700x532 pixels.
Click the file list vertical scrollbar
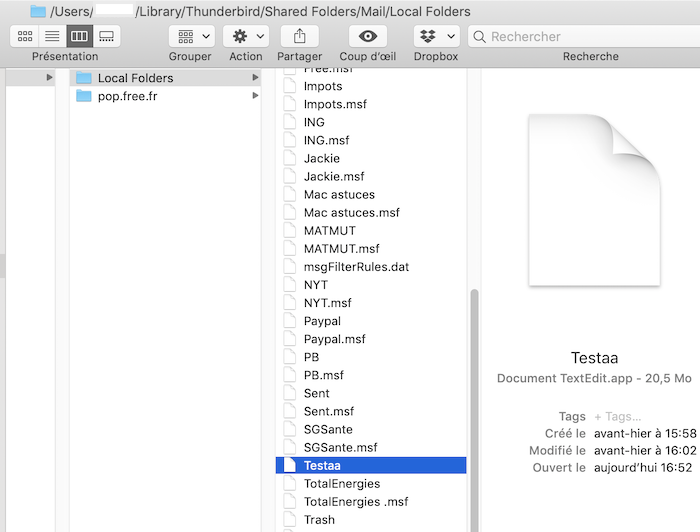click(x=474, y=400)
